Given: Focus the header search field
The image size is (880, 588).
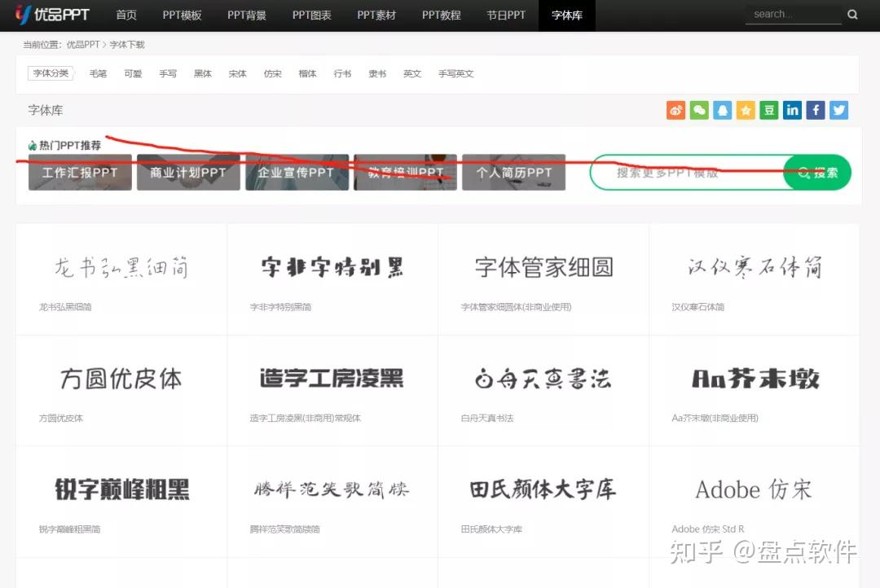Looking at the screenshot, I should point(794,15).
